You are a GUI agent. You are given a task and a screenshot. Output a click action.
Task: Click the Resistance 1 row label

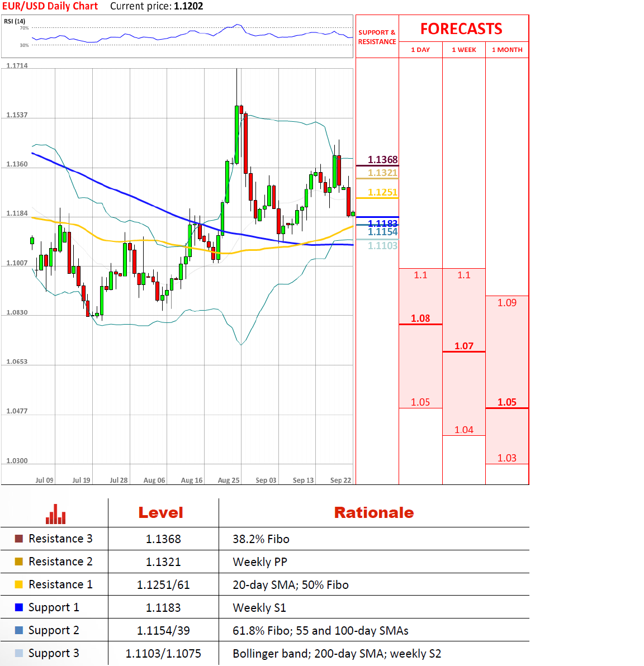click(60, 584)
